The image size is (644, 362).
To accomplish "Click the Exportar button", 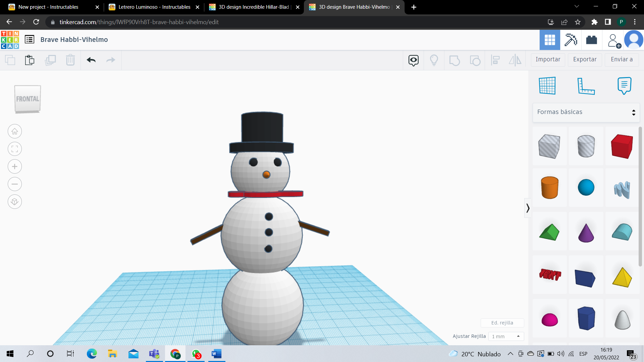I will coord(585,60).
